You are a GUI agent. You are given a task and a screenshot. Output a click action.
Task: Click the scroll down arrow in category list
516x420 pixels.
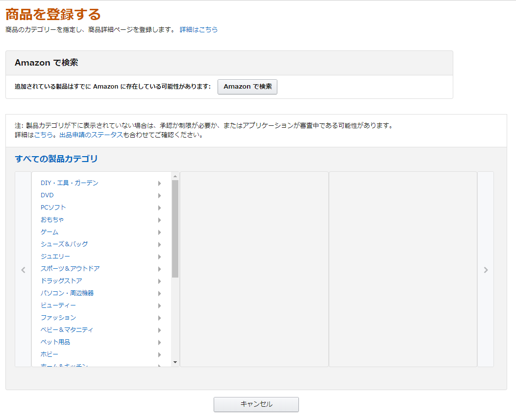(175, 362)
